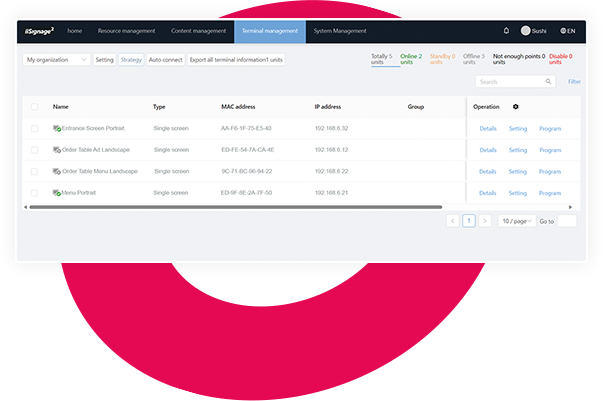Open the notification bell
603x401 pixels.
[x=506, y=31]
